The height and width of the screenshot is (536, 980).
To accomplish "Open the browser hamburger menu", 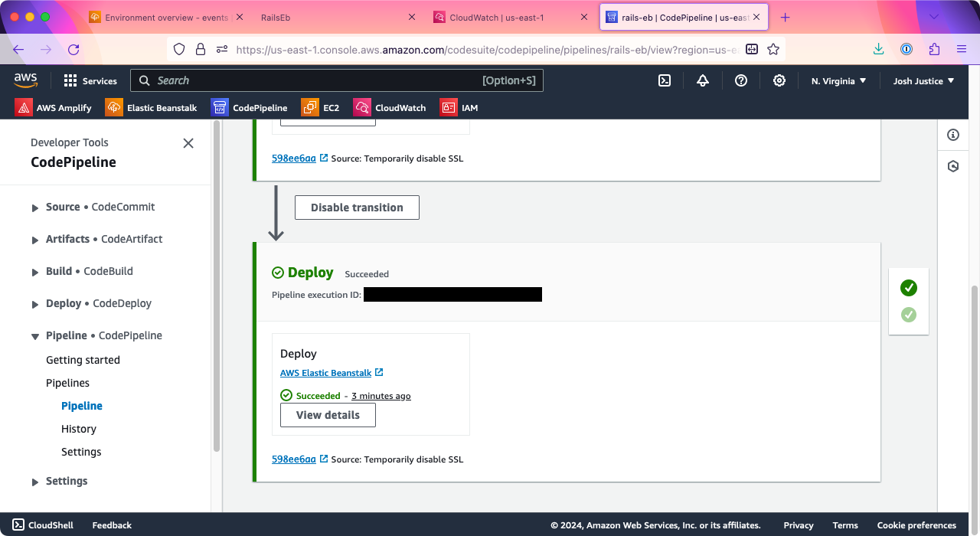I will (x=962, y=49).
